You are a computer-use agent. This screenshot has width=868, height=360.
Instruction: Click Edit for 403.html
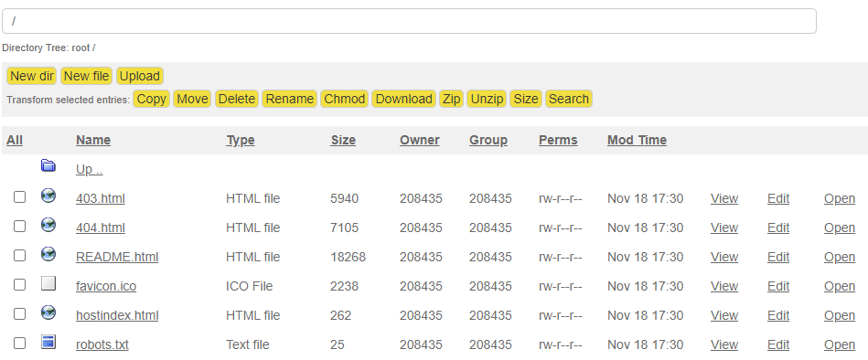coord(778,198)
